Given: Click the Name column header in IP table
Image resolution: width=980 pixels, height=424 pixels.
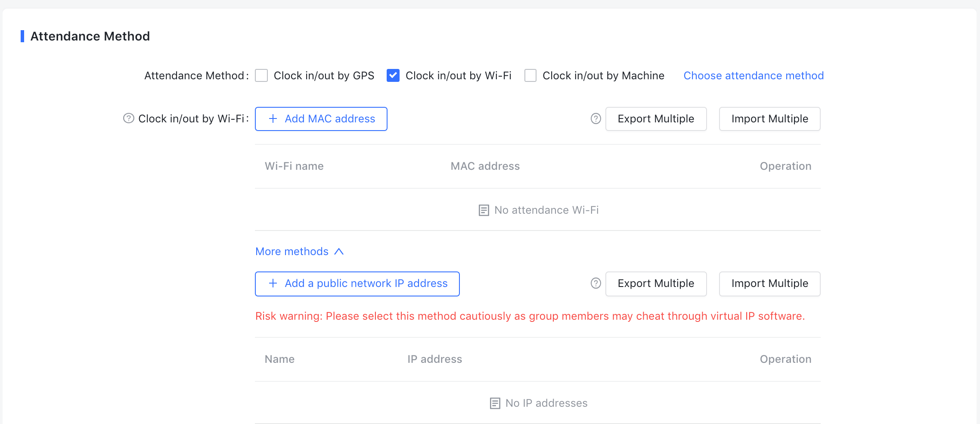Looking at the screenshot, I should click(x=279, y=359).
